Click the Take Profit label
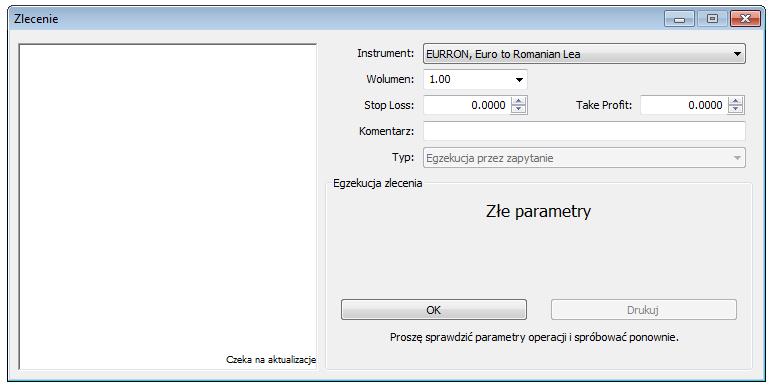Screen dimensions: 771x387 tap(604, 105)
